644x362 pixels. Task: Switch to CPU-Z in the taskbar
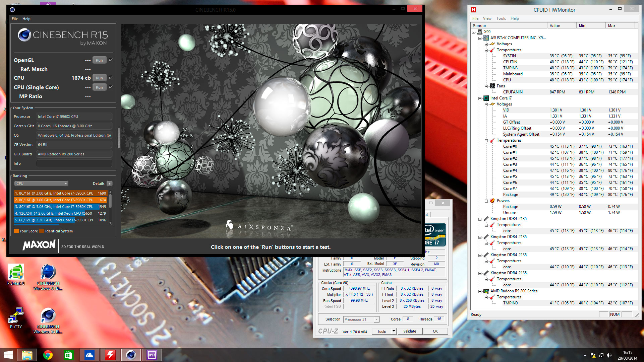pos(152,355)
